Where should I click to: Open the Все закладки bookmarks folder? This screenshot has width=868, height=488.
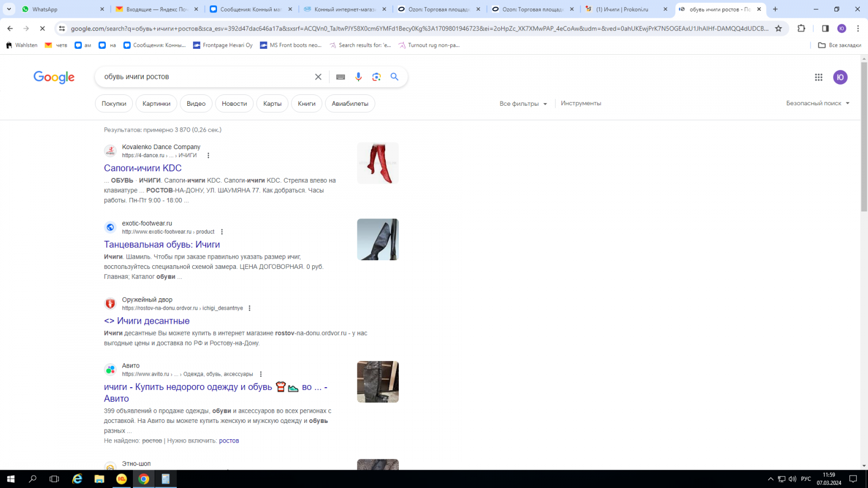(x=839, y=46)
